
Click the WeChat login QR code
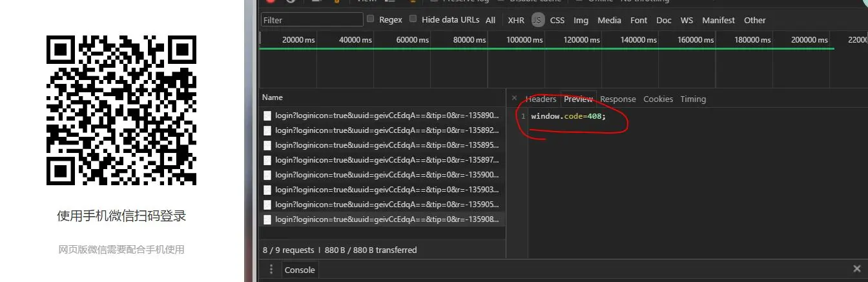tap(121, 110)
